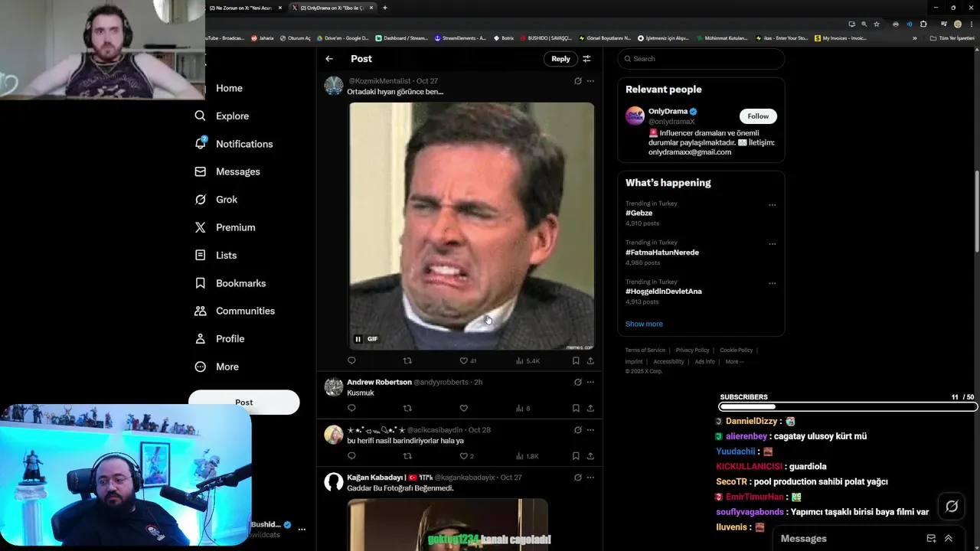Bookmark Andrew Robertson's reply

(576, 409)
